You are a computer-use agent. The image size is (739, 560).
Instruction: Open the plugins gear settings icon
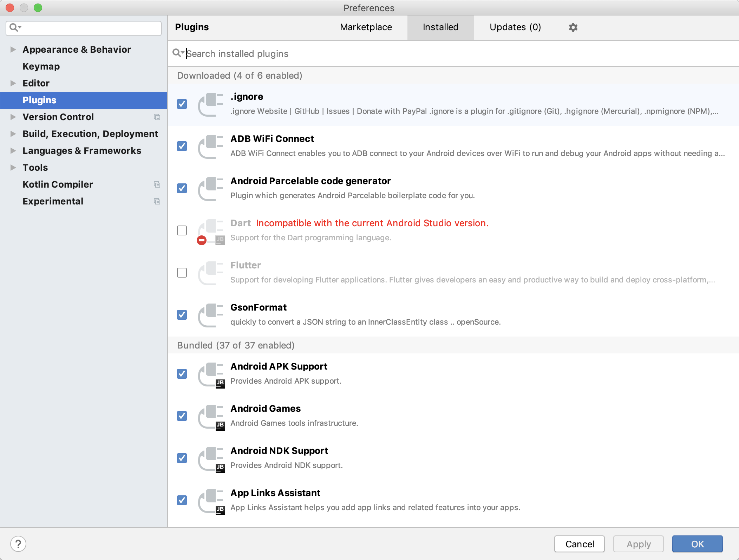click(573, 27)
